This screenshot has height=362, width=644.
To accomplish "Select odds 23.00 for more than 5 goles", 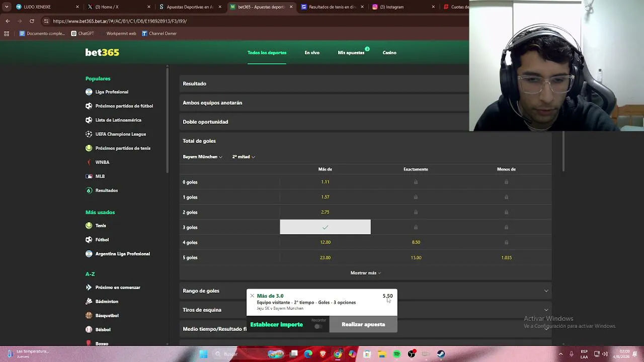I will click(x=325, y=257).
